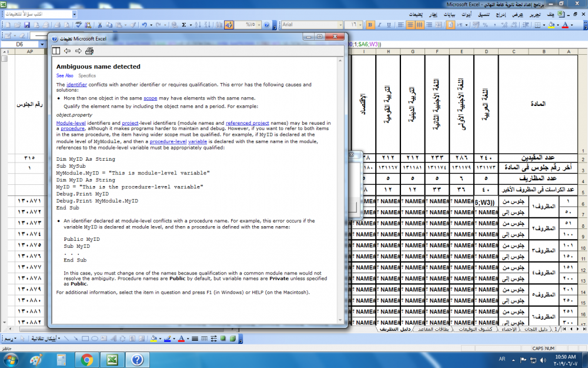Click the drawing toolbar fill color bucket

point(153,339)
